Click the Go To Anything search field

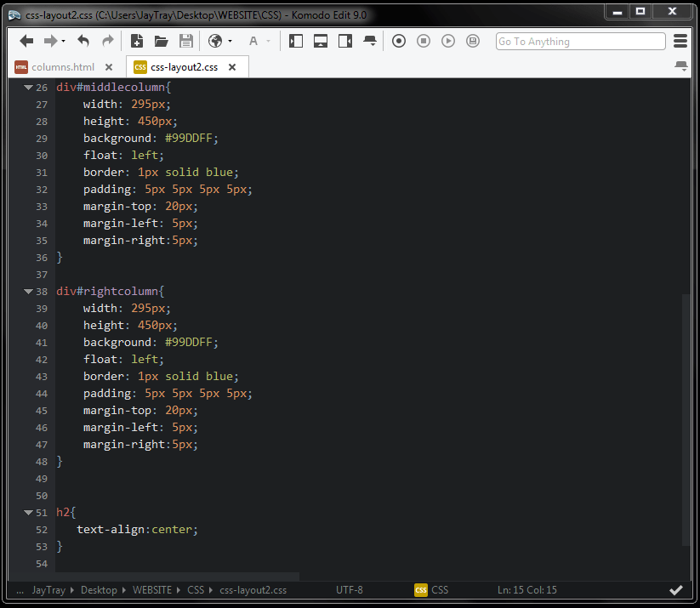pos(580,41)
